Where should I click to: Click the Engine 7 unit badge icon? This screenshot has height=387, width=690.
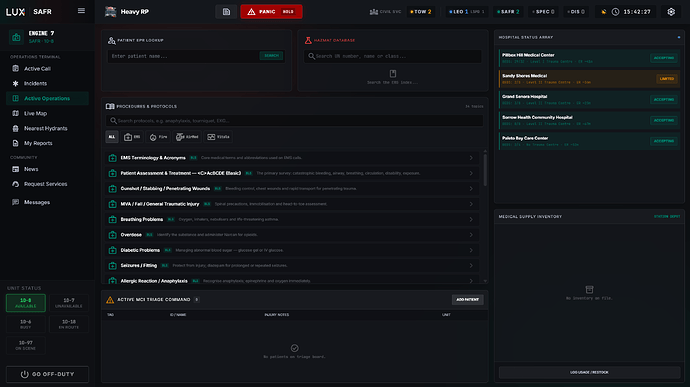click(16, 37)
